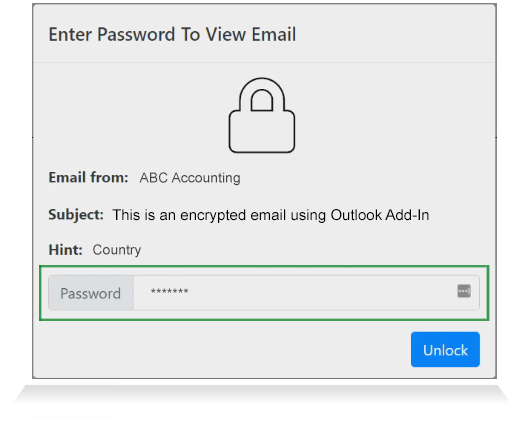
Task: Click the gray "Password" field label
Action: click(91, 293)
